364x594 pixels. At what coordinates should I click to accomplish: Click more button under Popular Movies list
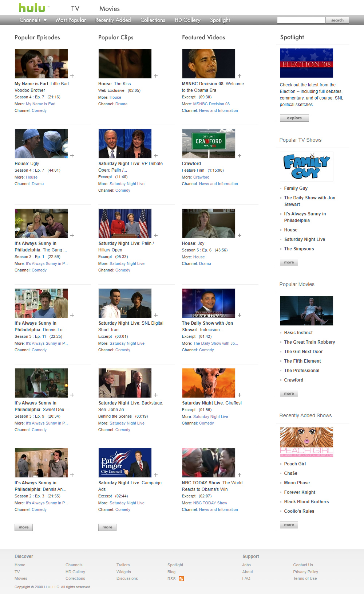coord(289,394)
